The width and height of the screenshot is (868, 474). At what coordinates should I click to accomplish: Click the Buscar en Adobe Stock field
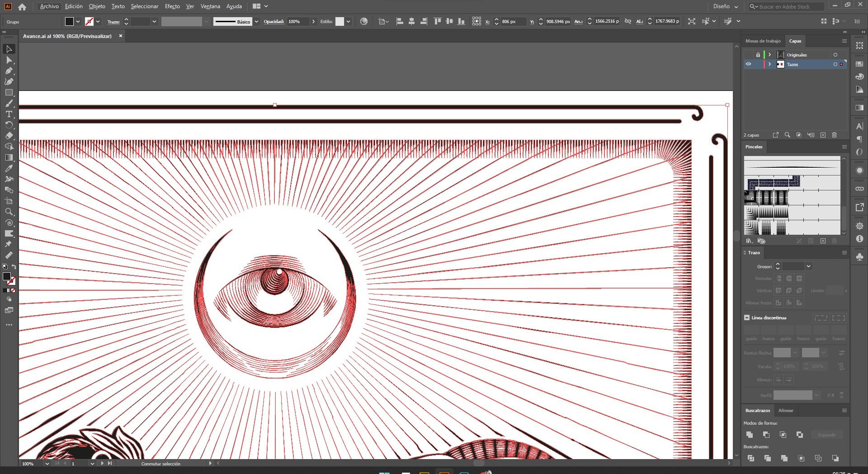point(787,6)
